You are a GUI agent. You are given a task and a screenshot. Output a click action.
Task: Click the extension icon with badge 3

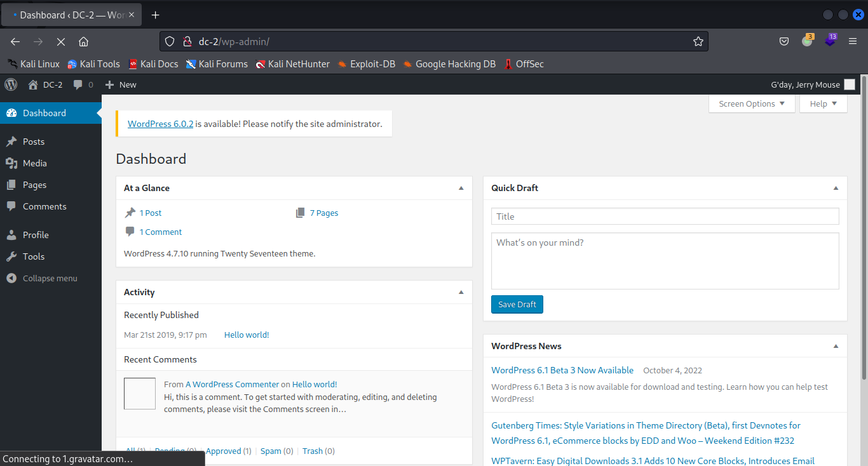click(808, 41)
